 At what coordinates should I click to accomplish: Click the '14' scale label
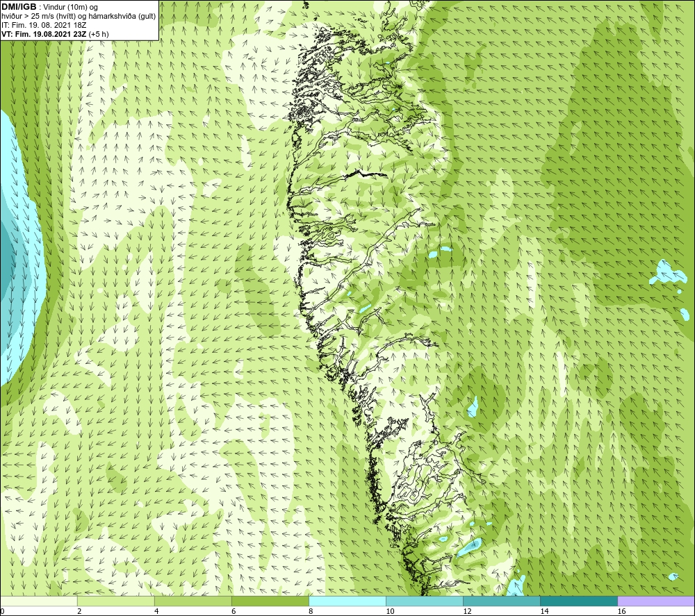tap(544, 612)
